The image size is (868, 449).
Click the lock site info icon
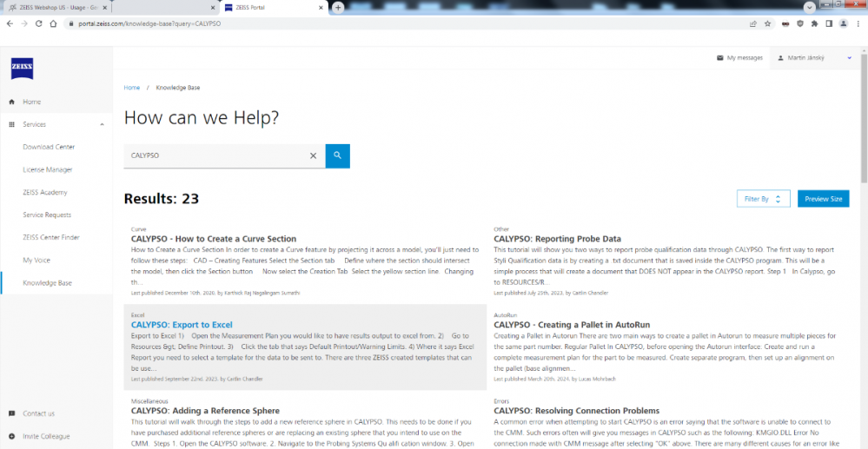70,23
